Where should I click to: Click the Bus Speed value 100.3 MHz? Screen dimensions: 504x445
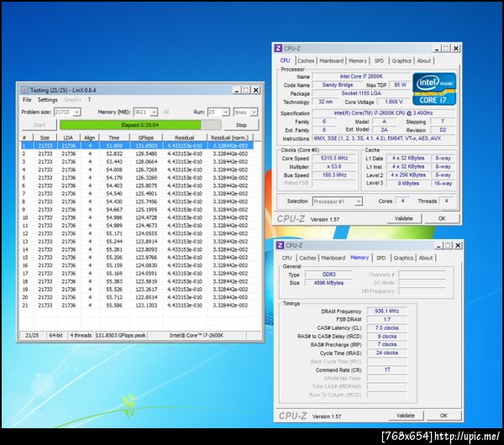click(x=334, y=175)
